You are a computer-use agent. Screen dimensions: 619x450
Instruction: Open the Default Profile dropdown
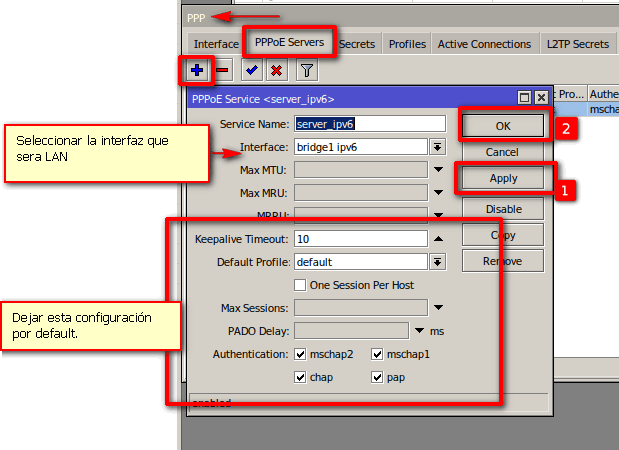click(x=437, y=262)
